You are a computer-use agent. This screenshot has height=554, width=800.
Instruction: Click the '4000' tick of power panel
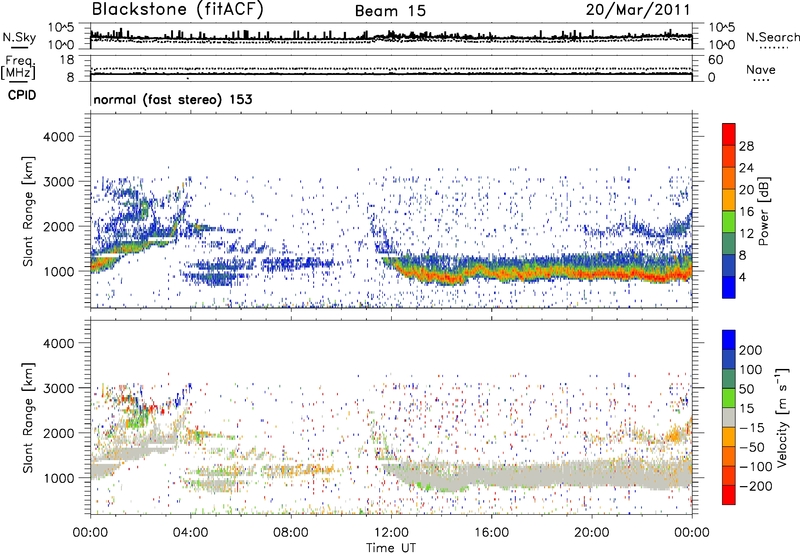58,137
